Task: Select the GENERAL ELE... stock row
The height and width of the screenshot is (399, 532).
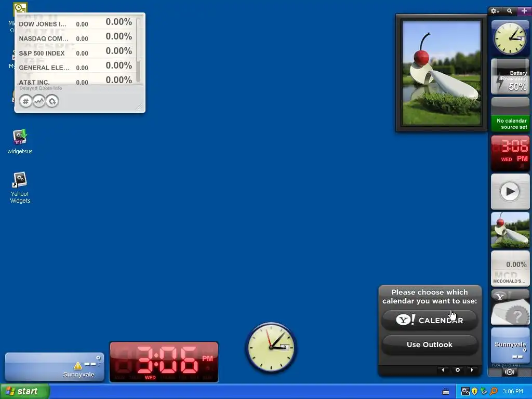Action: coord(76,67)
